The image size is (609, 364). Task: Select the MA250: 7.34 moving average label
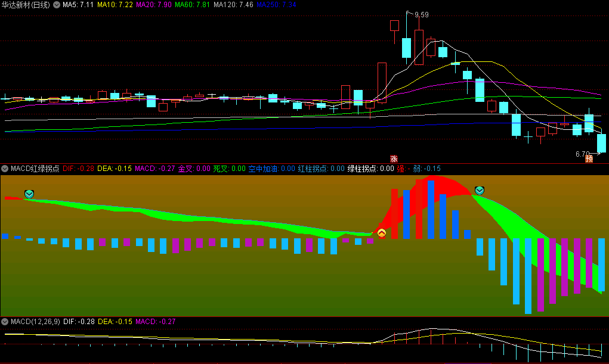277,5
